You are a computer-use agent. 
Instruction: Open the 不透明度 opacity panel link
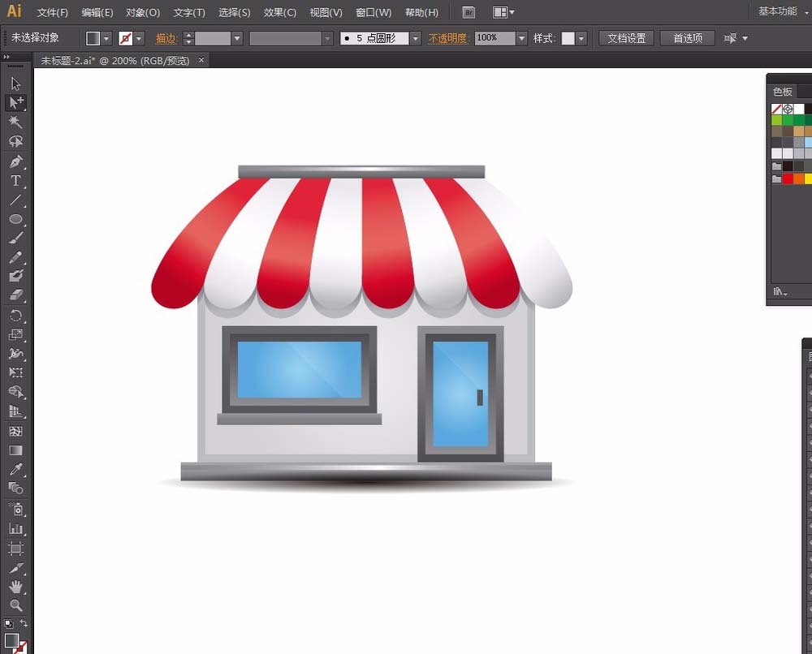click(447, 38)
